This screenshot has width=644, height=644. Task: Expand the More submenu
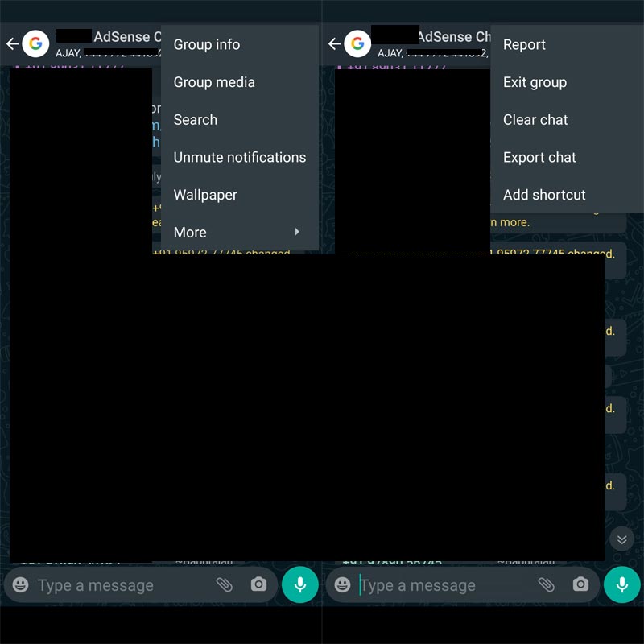(240, 232)
